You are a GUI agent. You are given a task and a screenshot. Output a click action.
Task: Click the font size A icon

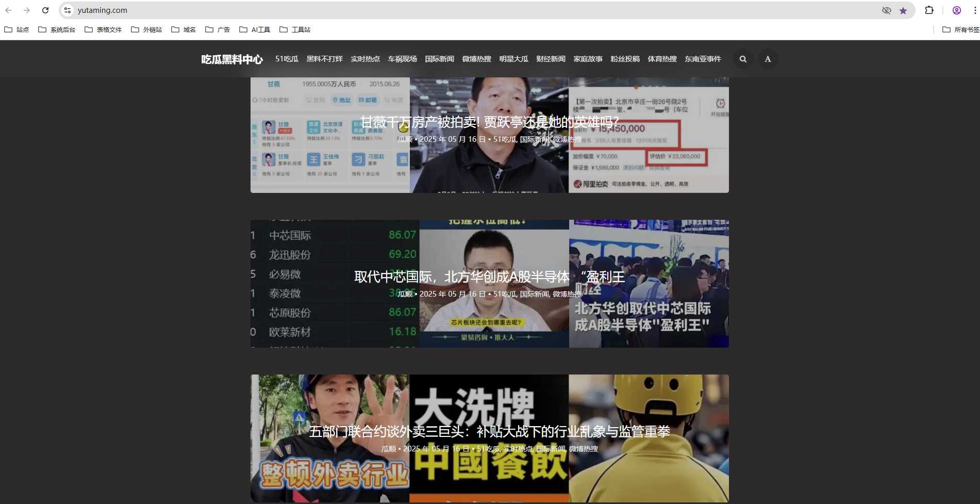768,59
